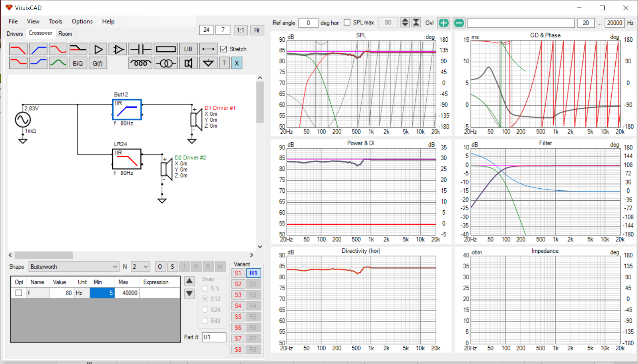Select variant S1
This screenshot has height=364, width=638.
tap(238, 273)
